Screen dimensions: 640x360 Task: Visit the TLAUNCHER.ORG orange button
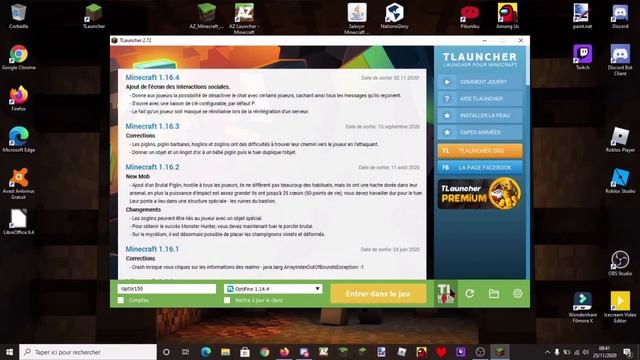click(x=480, y=151)
